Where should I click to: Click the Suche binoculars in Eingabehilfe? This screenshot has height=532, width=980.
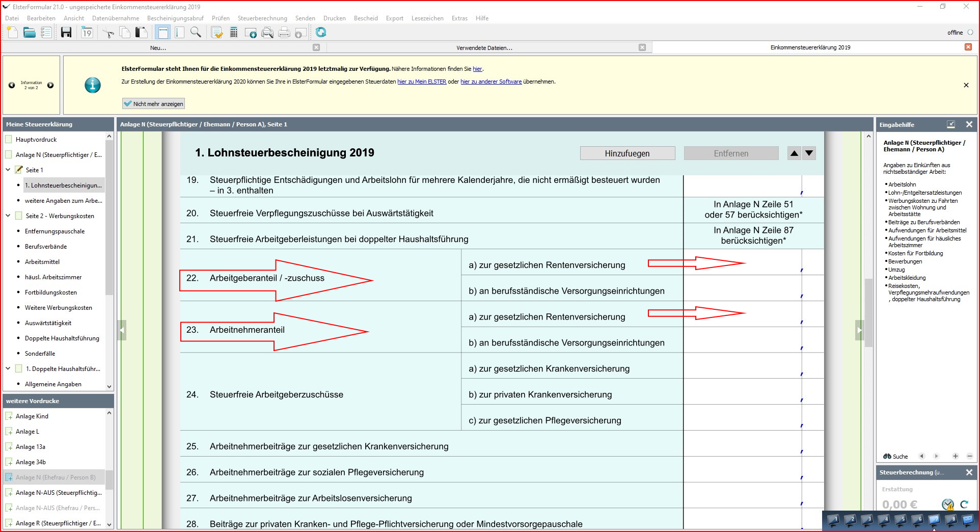point(895,457)
